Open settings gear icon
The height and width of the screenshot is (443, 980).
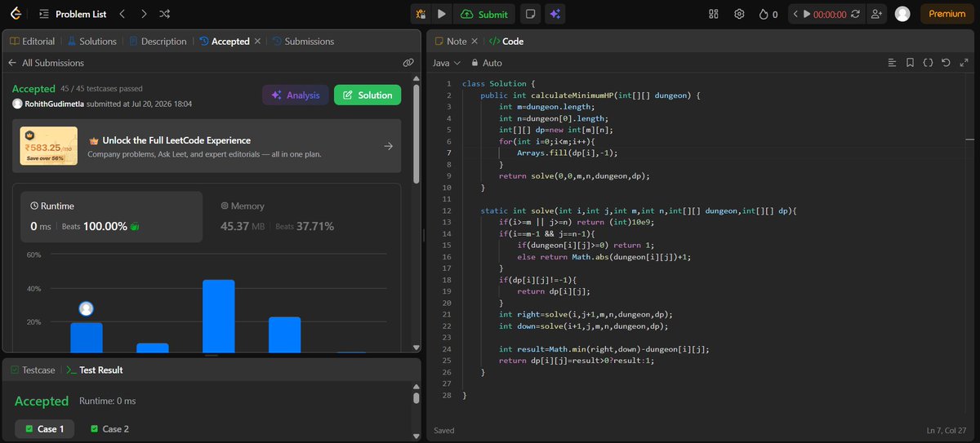(x=739, y=14)
